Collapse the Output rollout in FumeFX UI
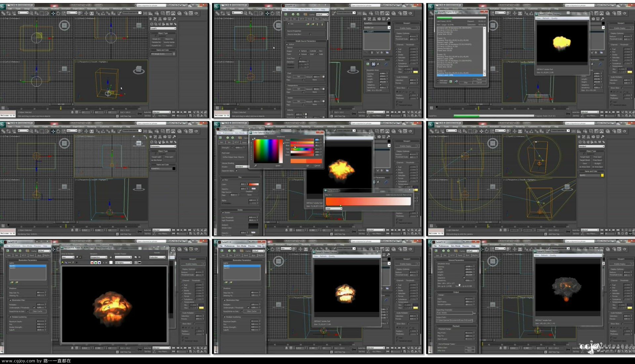 click(456, 292)
